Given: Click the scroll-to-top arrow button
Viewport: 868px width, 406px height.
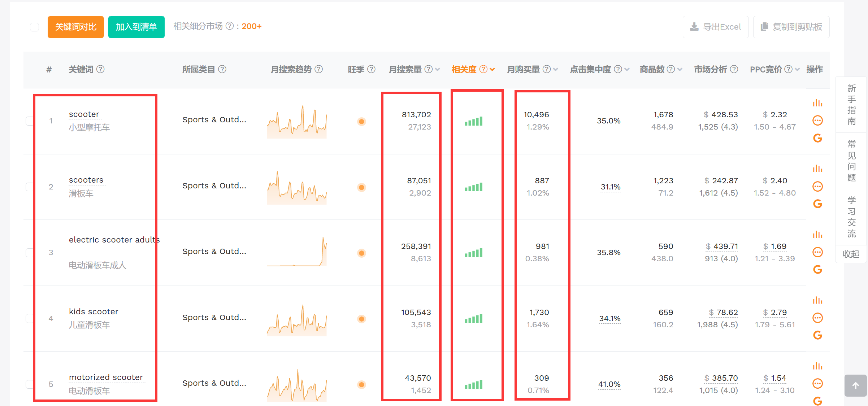Looking at the screenshot, I should (x=855, y=385).
